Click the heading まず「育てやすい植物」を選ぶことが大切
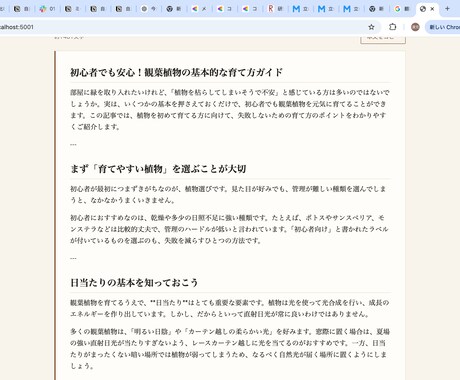Screen dimensions: 460x380 [x=158, y=169]
